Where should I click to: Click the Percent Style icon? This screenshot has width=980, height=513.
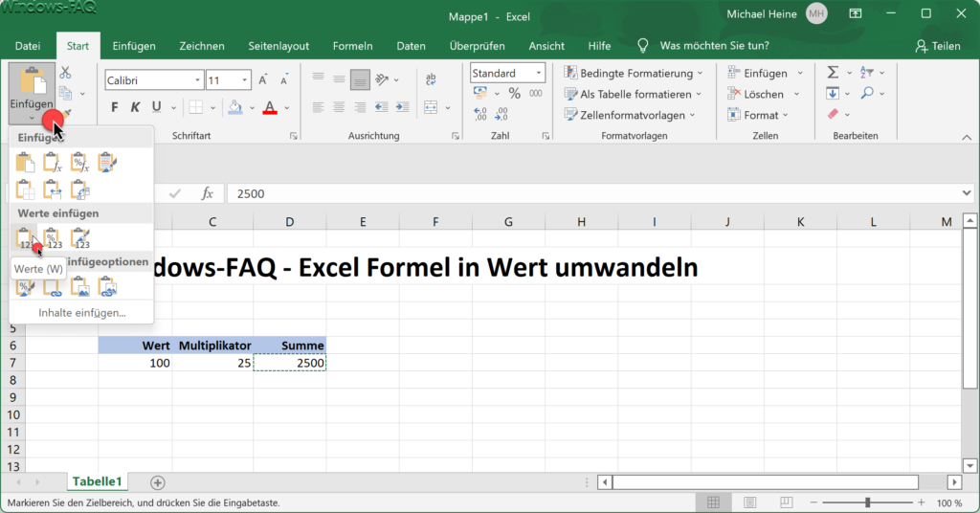514,94
